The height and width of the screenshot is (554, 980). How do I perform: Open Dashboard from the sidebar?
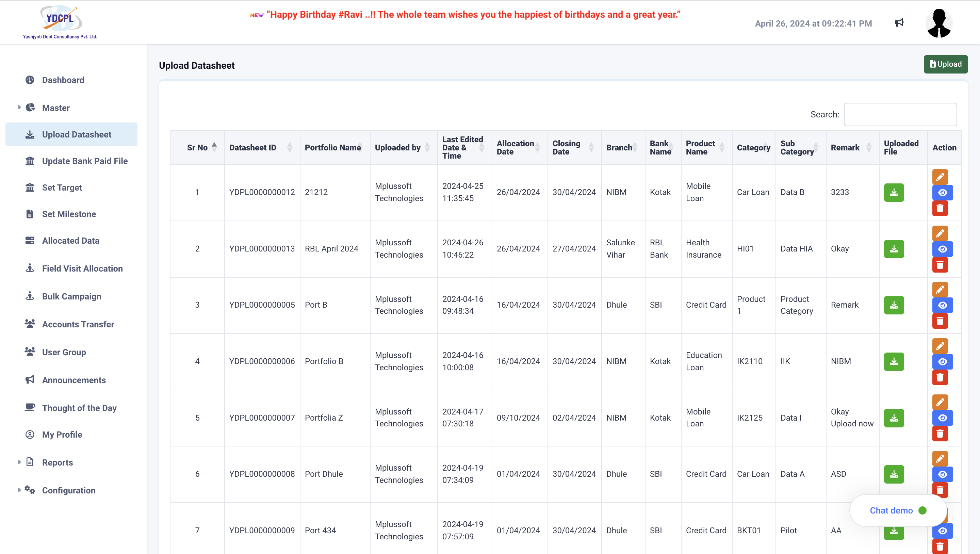(63, 80)
